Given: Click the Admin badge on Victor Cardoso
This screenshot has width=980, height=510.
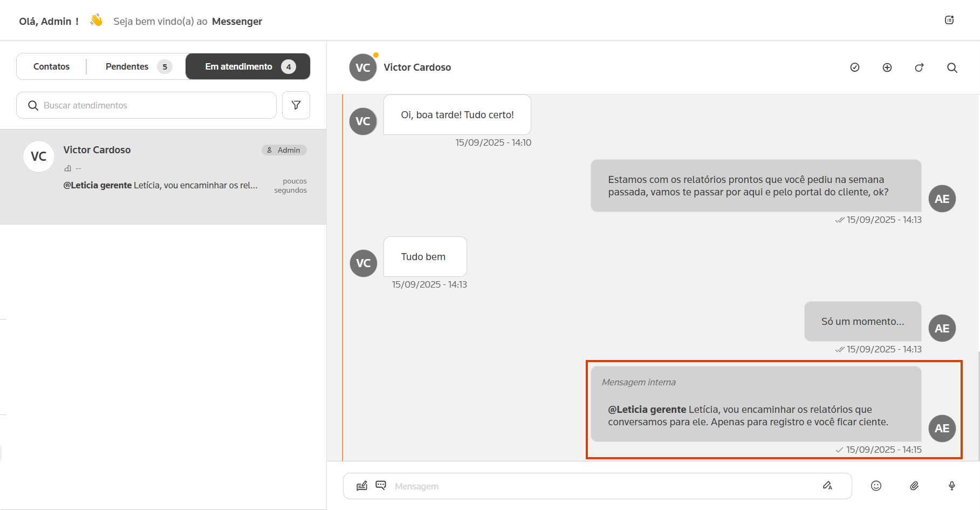Looking at the screenshot, I should 284,150.
